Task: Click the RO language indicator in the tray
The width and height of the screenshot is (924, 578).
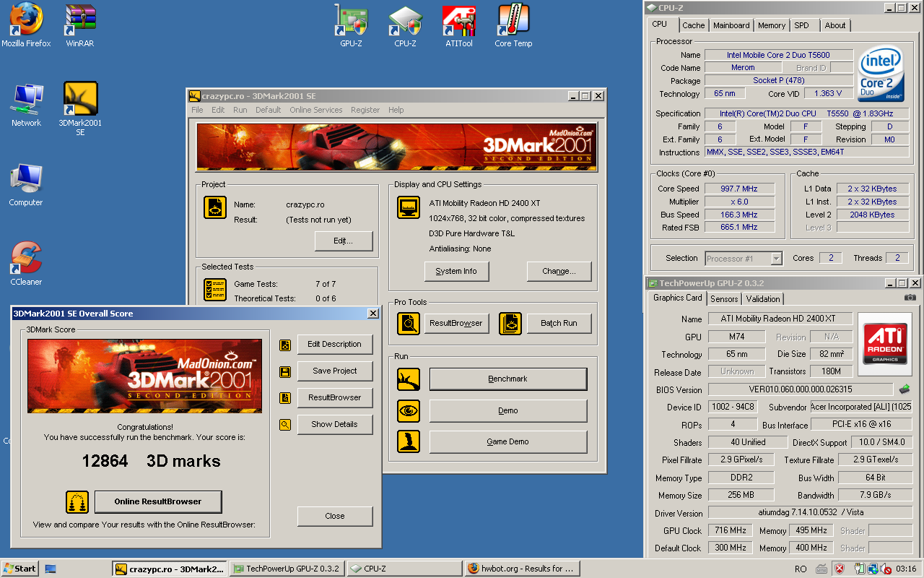Action: coord(801,569)
